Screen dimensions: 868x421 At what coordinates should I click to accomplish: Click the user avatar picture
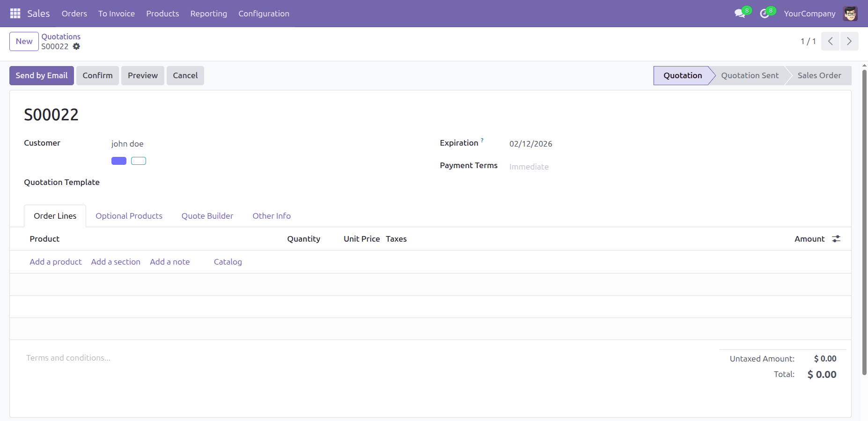coord(850,14)
